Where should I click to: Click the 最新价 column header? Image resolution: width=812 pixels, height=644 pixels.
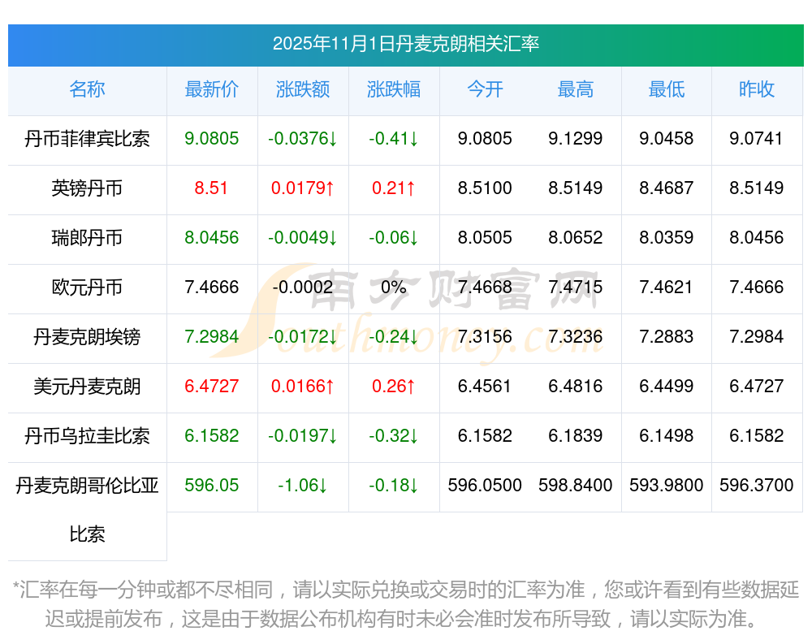pos(212,89)
